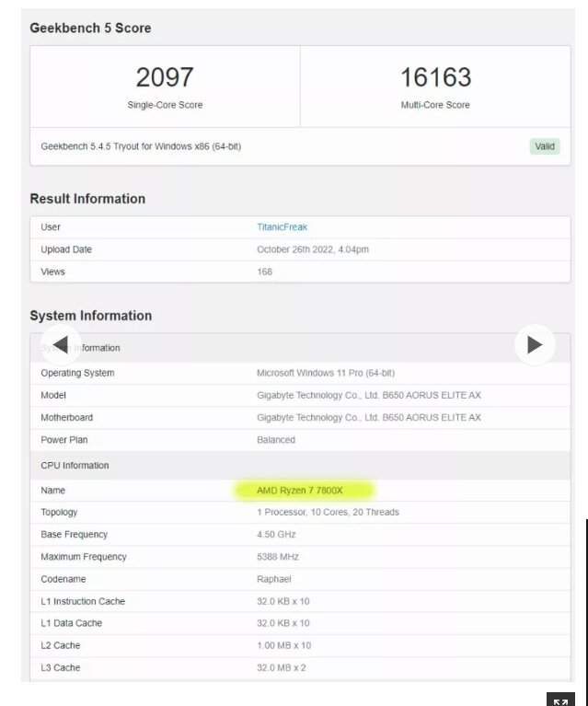Click the Views count 168
The height and width of the screenshot is (706, 588).
click(x=264, y=272)
